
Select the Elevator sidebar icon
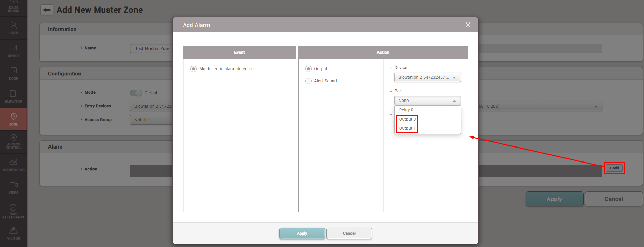pos(14,96)
